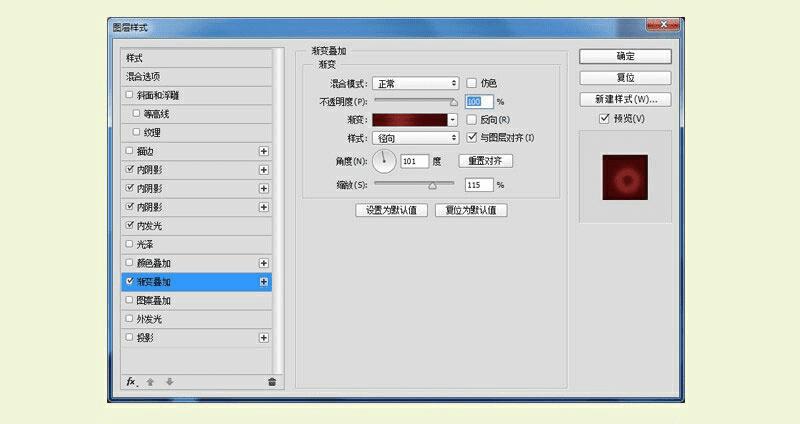Enable the 纹理 checkbox
Image resolution: width=800 pixels, height=424 pixels.
pos(136,132)
